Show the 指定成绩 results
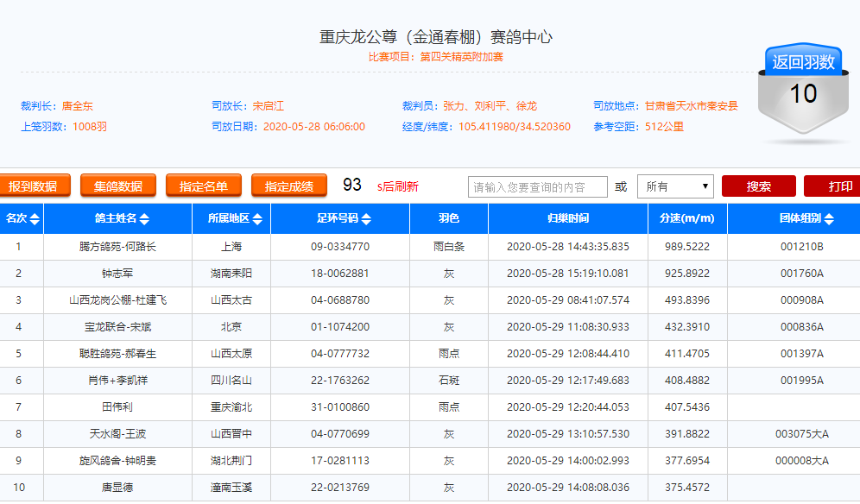 point(289,186)
